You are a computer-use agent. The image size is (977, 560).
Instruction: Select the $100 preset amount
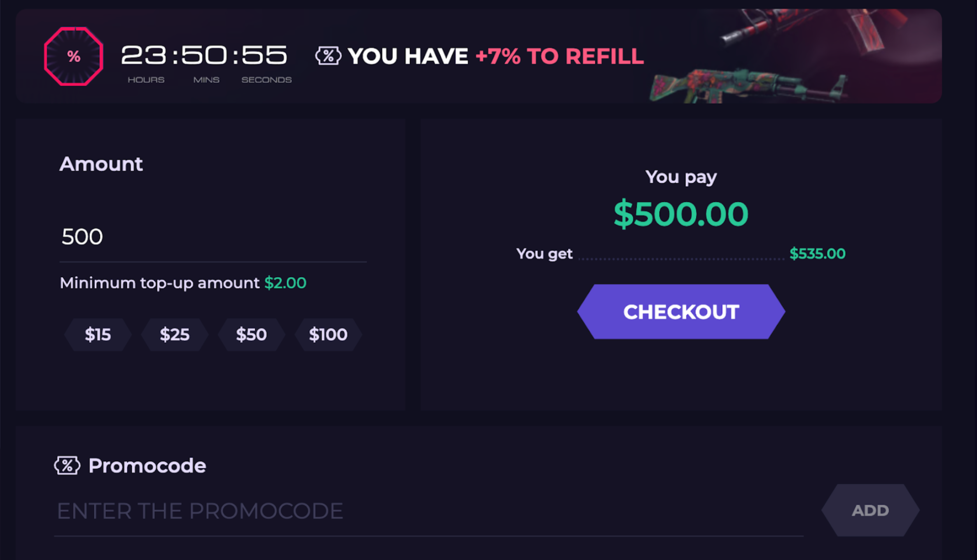[328, 334]
